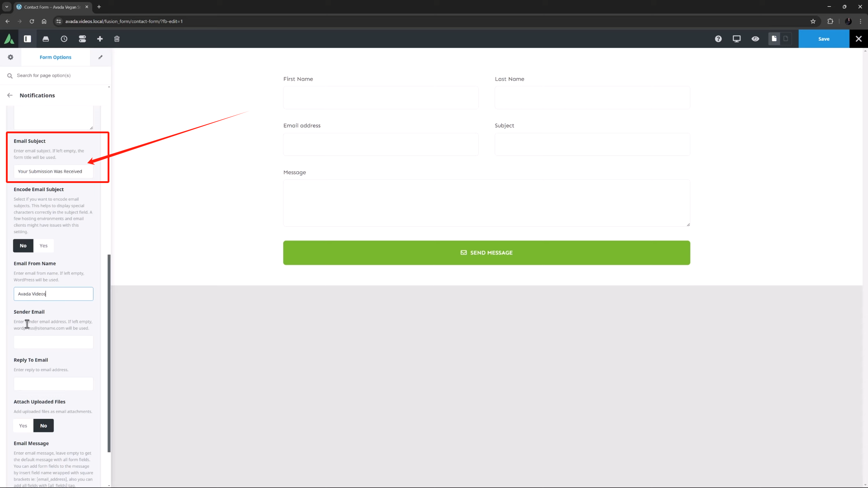Switch to the settings gear tab
Screen dimensions: 868x488
[x=10, y=57]
